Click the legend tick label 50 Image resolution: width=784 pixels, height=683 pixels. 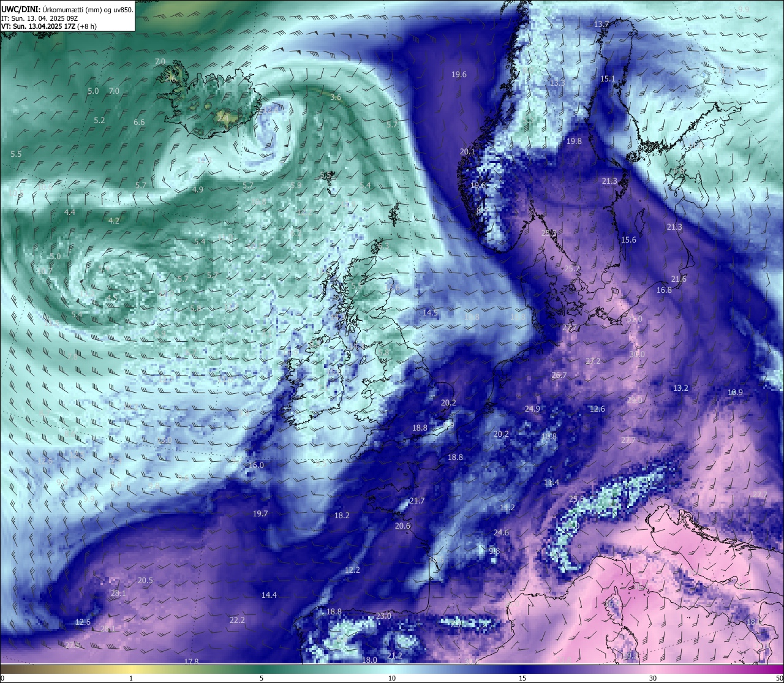(x=779, y=678)
